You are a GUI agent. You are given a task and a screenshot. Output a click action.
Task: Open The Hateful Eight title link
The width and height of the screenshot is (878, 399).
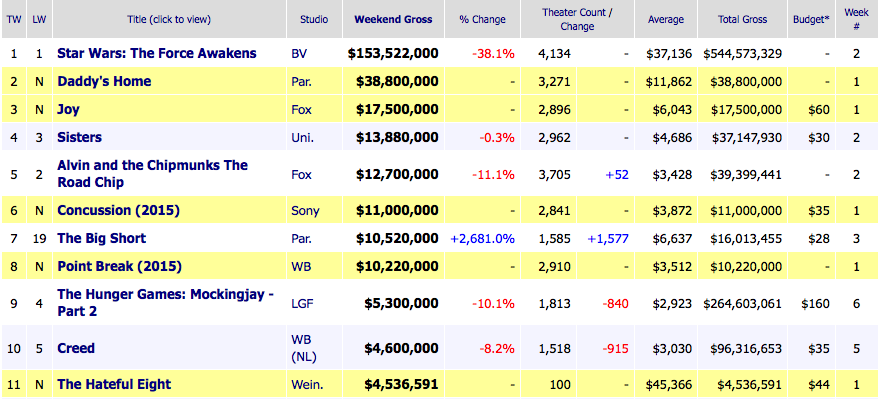point(114,384)
